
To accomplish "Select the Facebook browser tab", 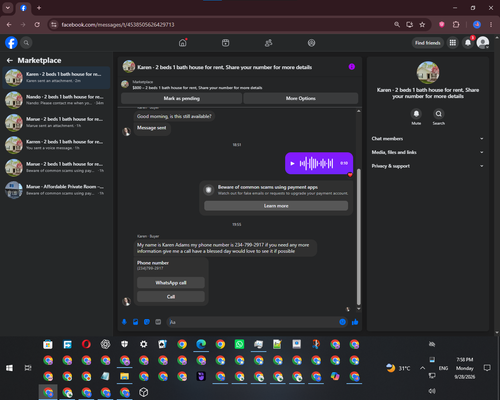I will (x=23, y=8).
